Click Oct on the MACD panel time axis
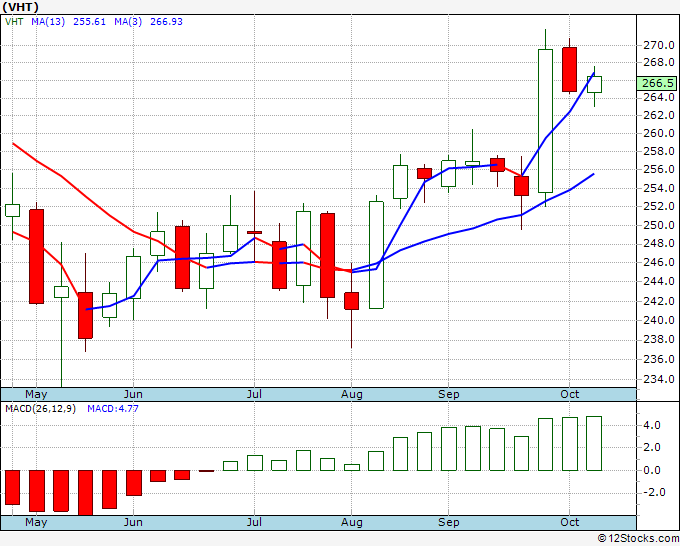680x546 pixels. (569, 523)
